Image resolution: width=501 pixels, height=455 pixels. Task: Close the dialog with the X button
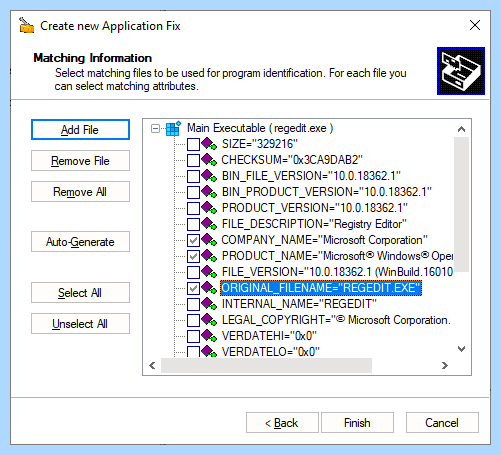(475, 25)
